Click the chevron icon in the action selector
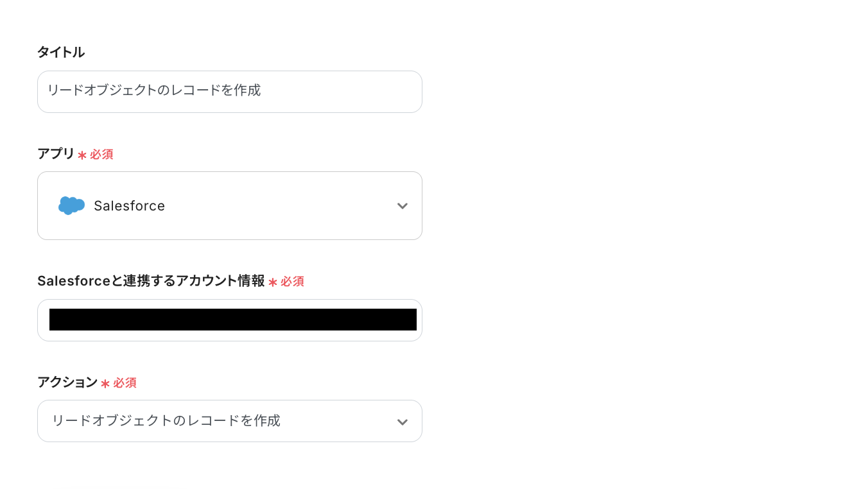The image size is (868, 489). tap(403, 422)
